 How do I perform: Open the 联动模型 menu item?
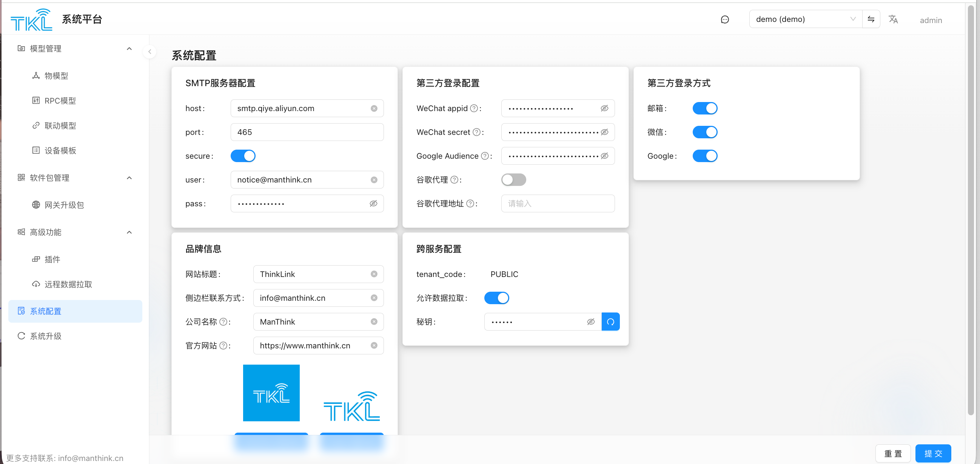(x=76, y=125)
